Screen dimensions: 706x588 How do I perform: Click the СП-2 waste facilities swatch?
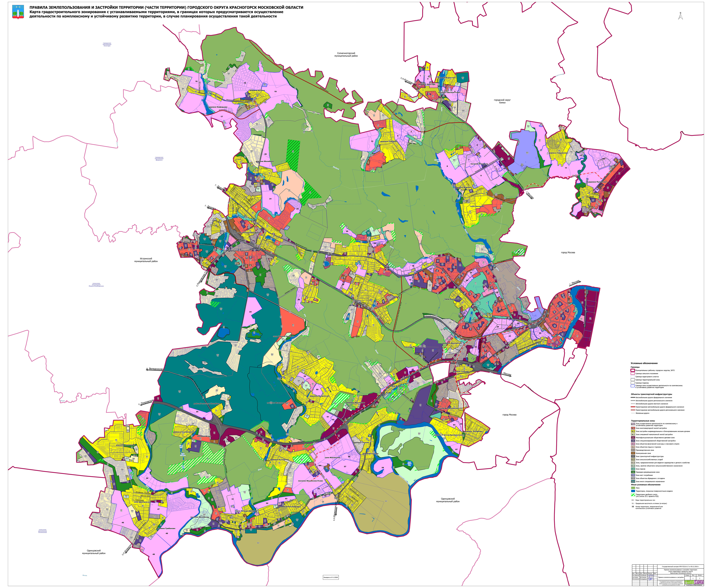pos(633,479)
